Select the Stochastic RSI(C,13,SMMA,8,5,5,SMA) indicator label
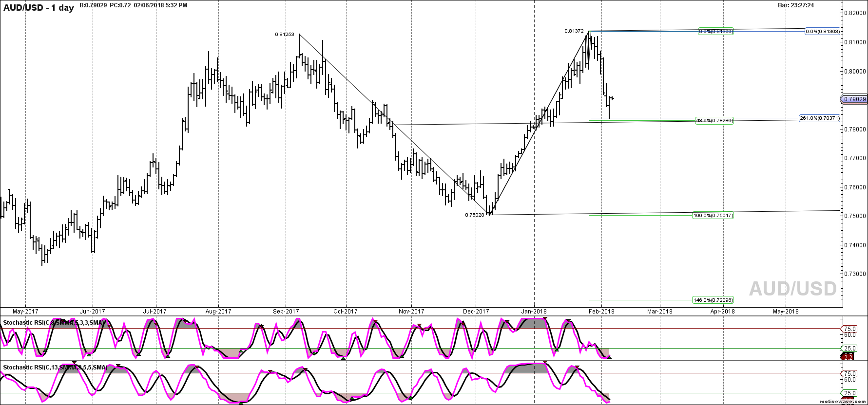Image resolution: width=868 pixels, height=405 pixels. (55, 367)
